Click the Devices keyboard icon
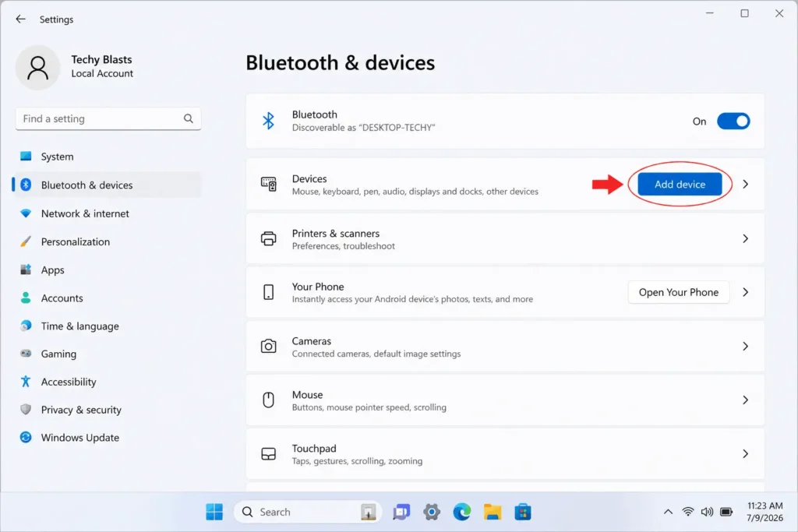This screenshot has height=532, width=798. pyautogui.click(x=268, y=184)
